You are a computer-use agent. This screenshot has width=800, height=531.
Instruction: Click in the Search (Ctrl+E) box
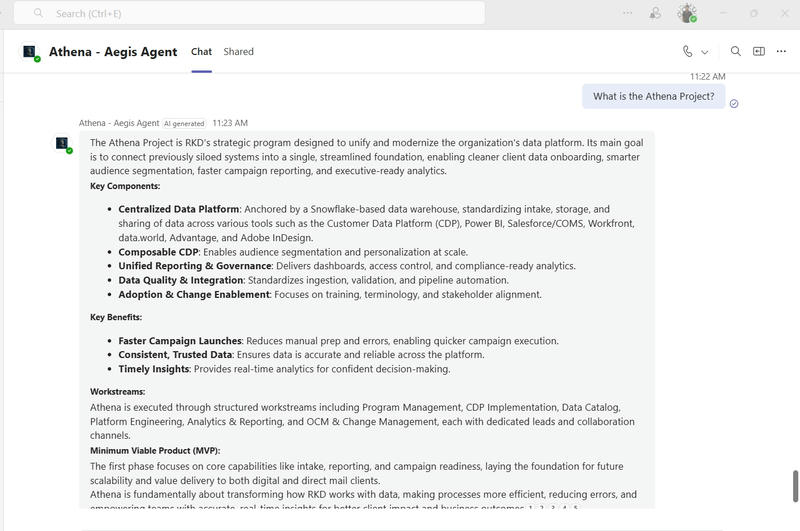click(x=260, y=13)
